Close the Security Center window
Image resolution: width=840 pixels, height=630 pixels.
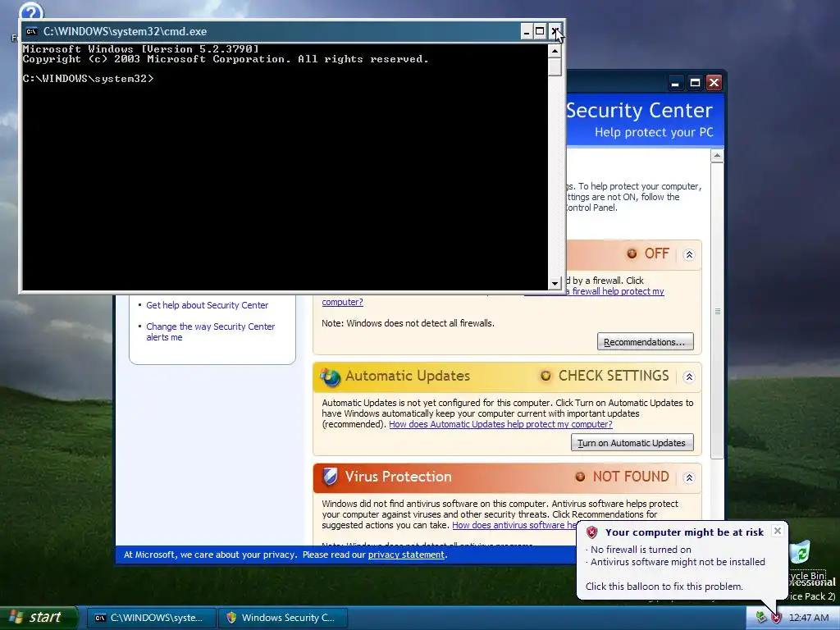click(714, 83)
